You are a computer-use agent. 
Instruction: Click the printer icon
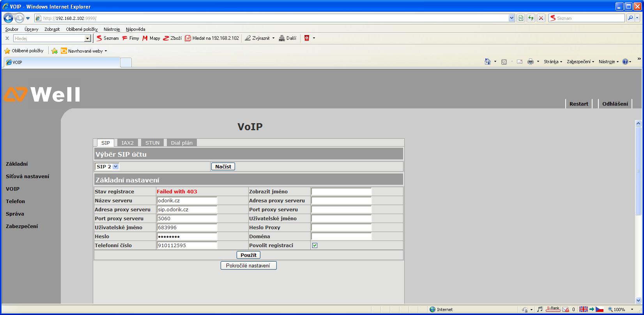531,62
